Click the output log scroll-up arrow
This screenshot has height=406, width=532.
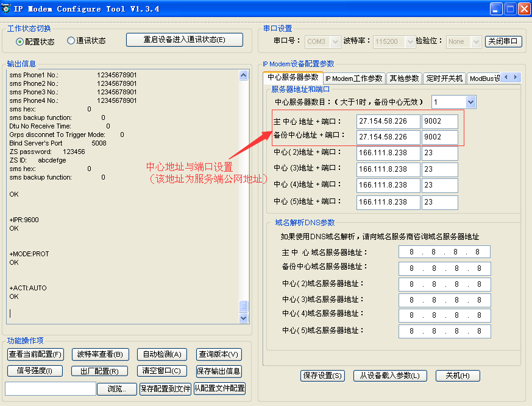[x=244, y=75]
